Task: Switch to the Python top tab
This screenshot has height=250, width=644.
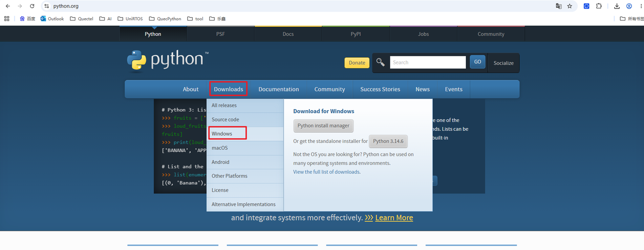Action: coord(153,34)
